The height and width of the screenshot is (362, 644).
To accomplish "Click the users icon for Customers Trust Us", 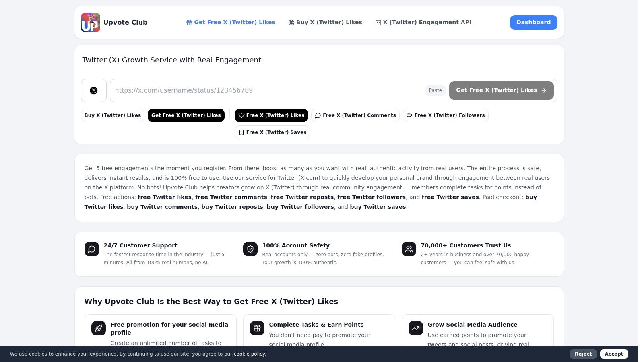I will (x=409, y=249).
